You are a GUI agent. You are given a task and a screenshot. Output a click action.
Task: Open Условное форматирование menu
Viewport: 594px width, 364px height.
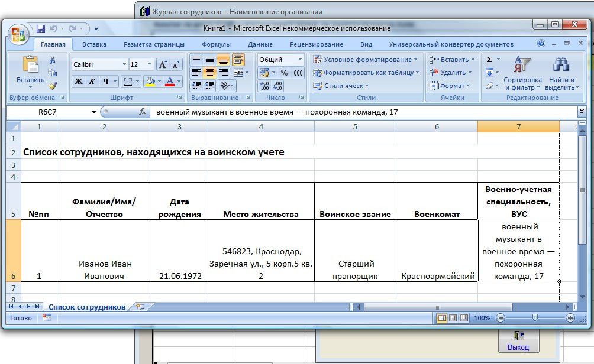(364, 60)
